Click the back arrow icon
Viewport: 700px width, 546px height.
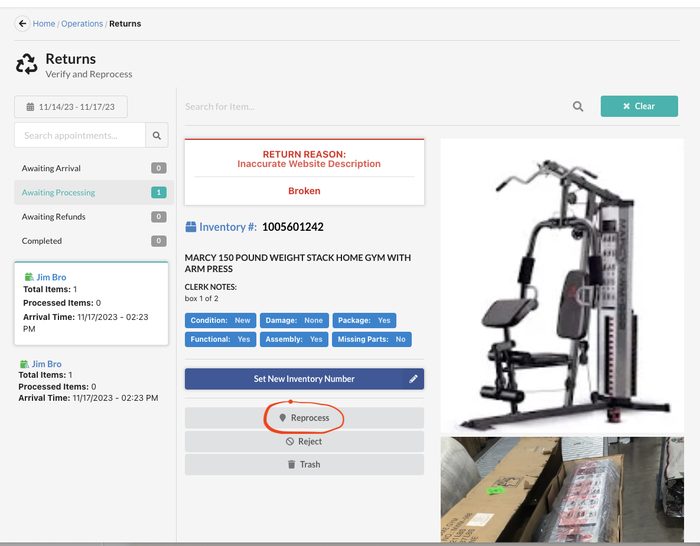[22, 23]
